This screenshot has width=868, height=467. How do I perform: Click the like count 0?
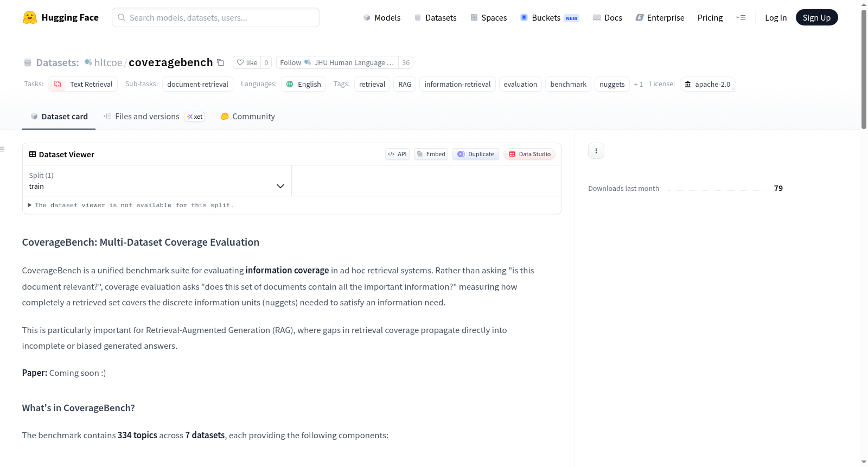tap(266, 62)
